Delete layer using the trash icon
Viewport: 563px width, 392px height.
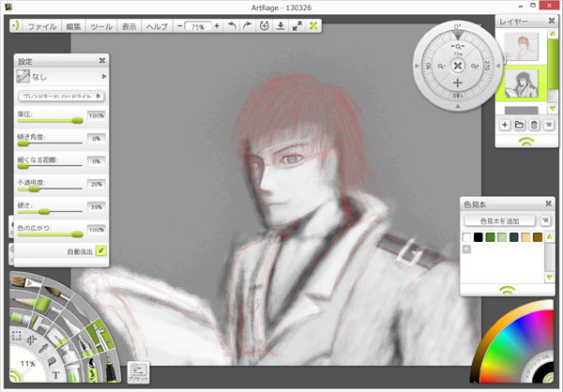tap(533, 125)
